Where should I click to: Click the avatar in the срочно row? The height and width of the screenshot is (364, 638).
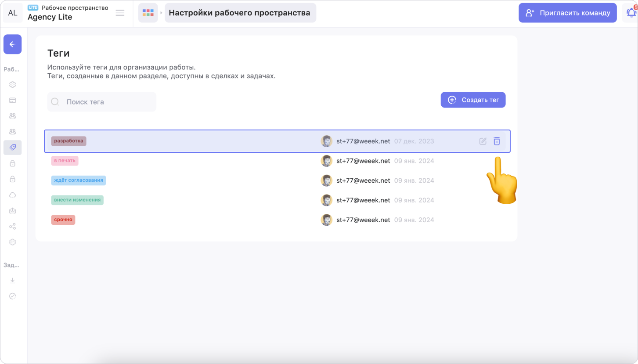click(x=326, y=220)
